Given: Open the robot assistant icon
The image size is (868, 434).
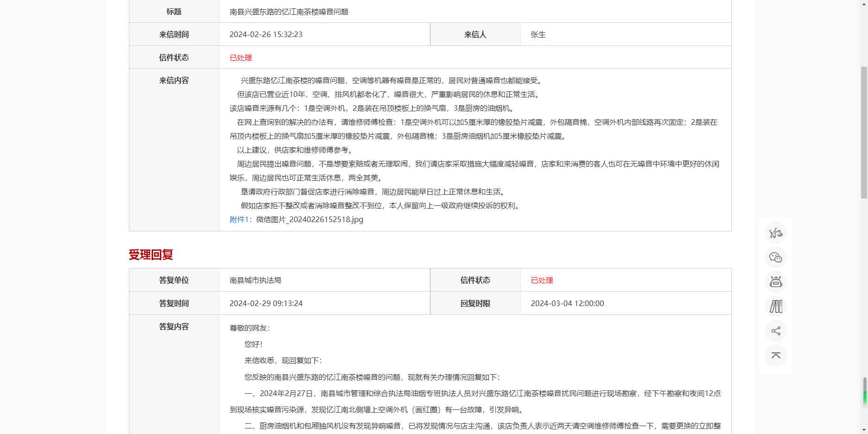Looking at the screenshot, I should (776, 282).
